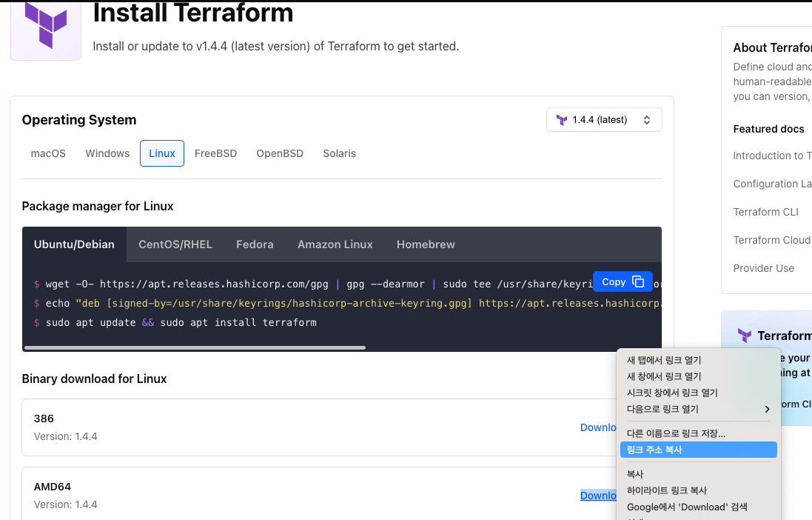Select the Linux operating system tab
The width and height of the screenshot is (812, 520).
162,153
